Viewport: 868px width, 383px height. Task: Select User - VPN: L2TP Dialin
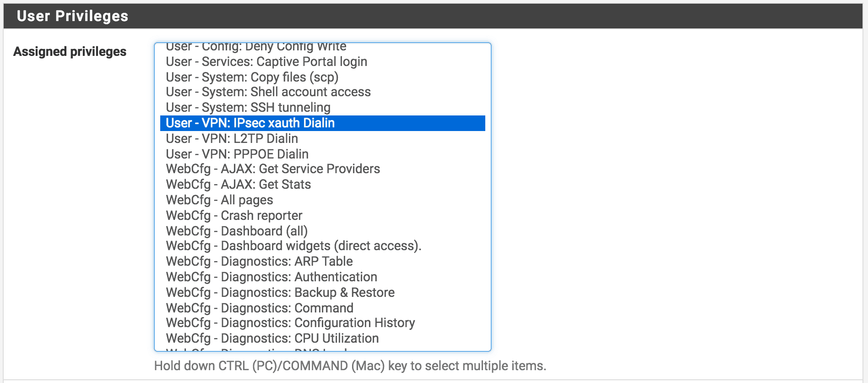[x=322, y=138]
